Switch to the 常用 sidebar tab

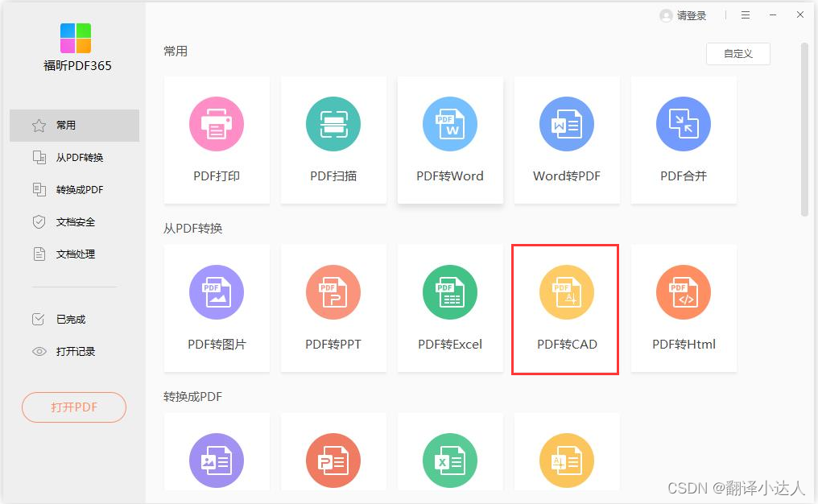[x=75, y=126]
